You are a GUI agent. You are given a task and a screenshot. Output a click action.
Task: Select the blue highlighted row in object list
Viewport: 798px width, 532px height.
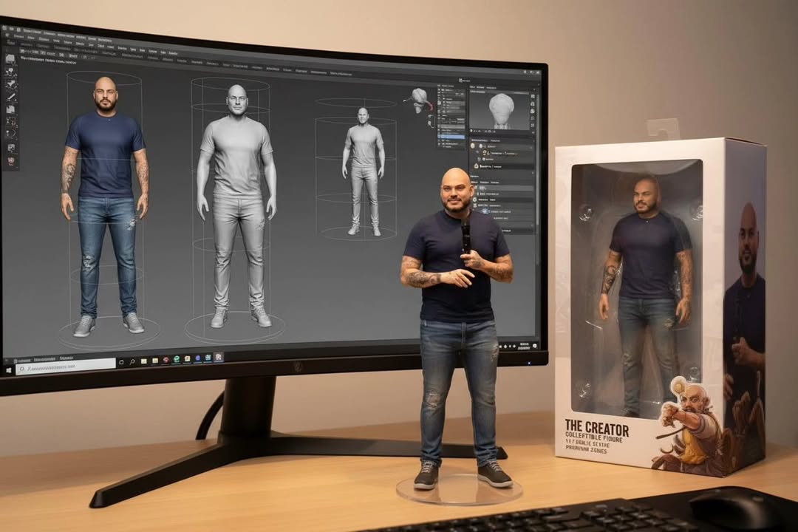[x=451, y=137]
